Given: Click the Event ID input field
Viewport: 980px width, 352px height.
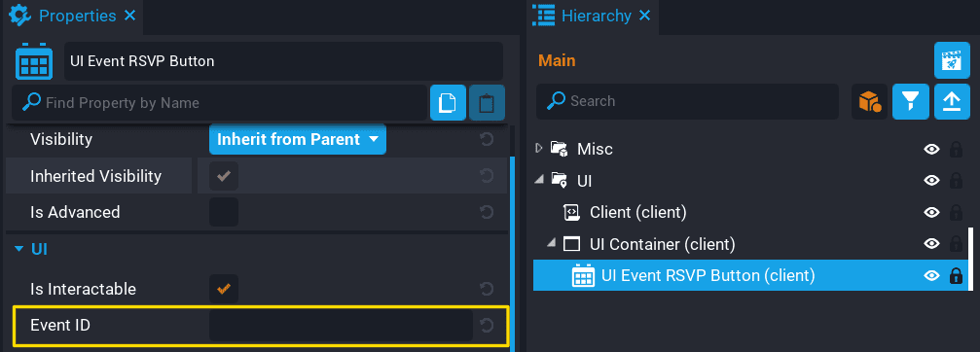Looking at the screenshot, I should click(x=341, y=325).
